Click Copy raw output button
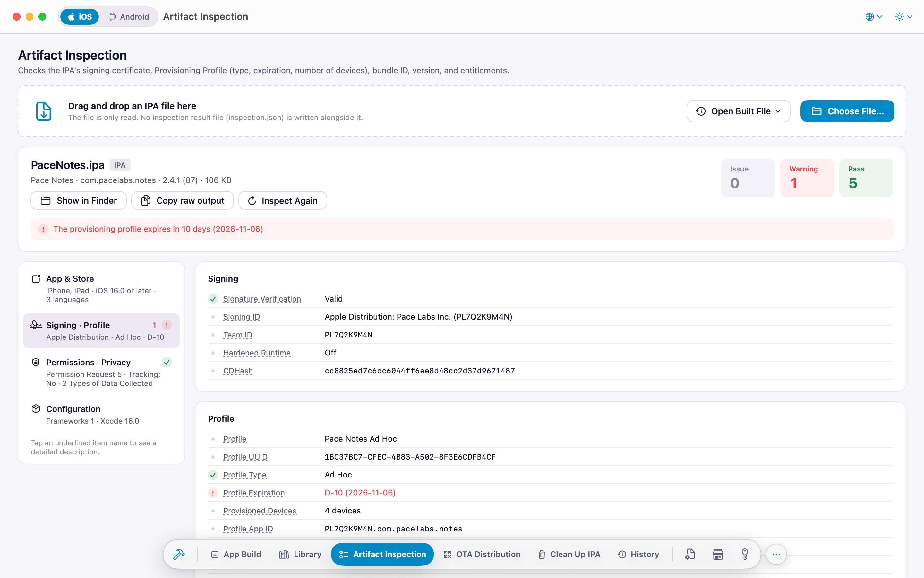The image size is (924, 578). (183, 200)
